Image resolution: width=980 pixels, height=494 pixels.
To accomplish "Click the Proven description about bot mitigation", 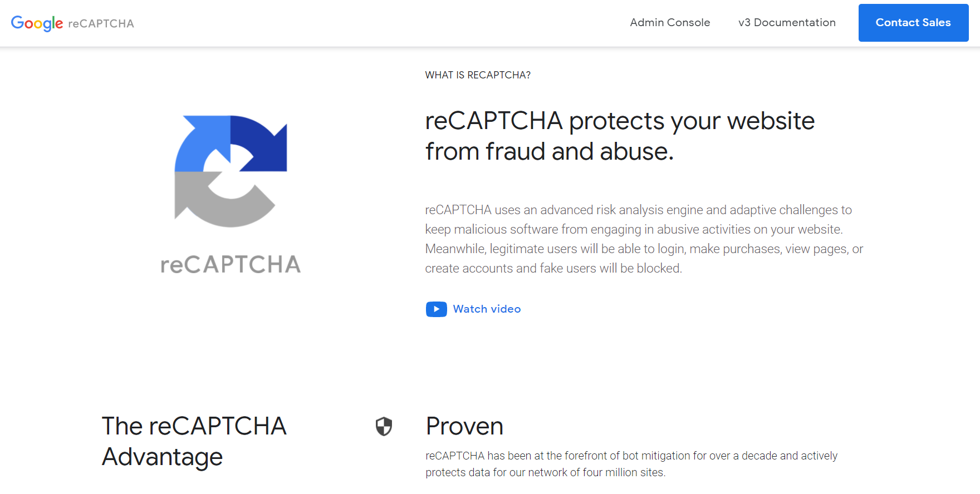I will (x=631, y=464).
